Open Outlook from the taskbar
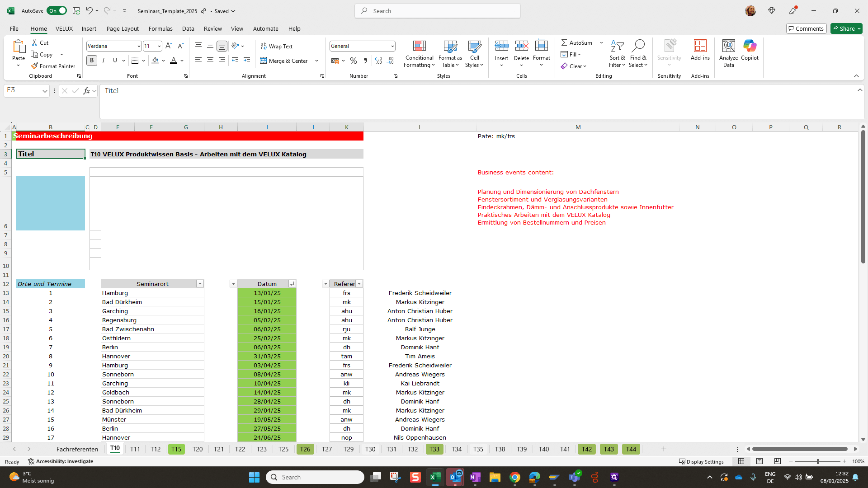The height and width of the screenshot is (488, 868). coord(455,477)
